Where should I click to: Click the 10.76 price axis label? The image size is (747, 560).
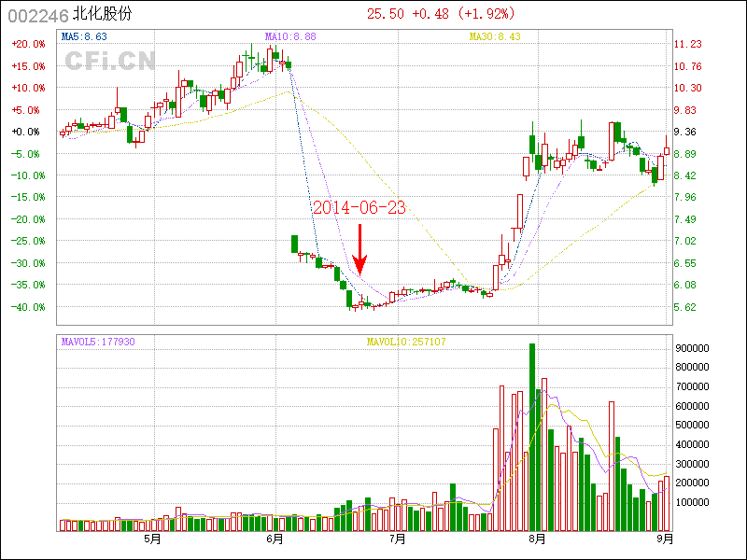(688, 66)
